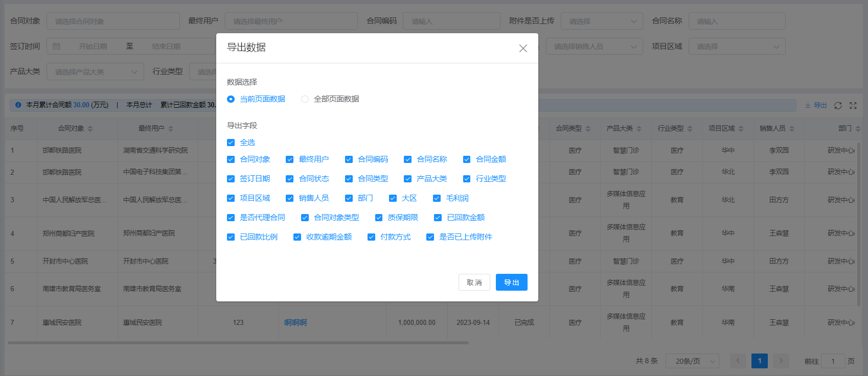Screen dimensions: 868x376
Task: Click the 合同名称 input field
Action: pos(737,21)
